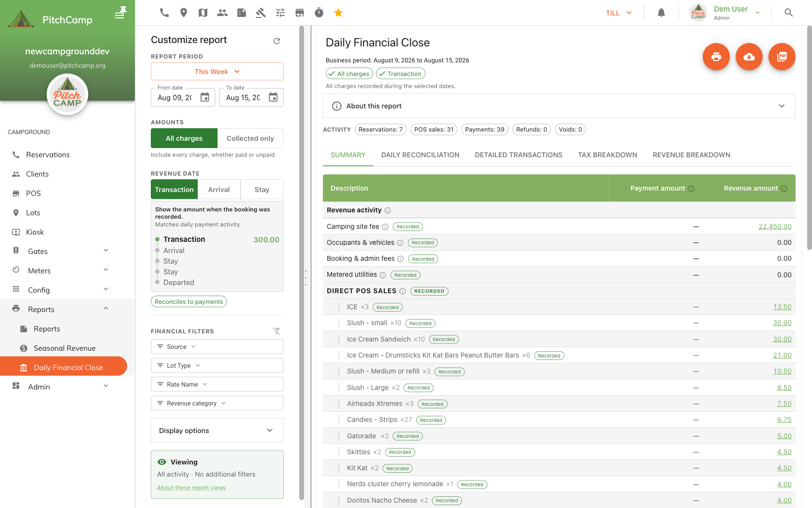Clear financial filters with funnel-off icon

276,331
